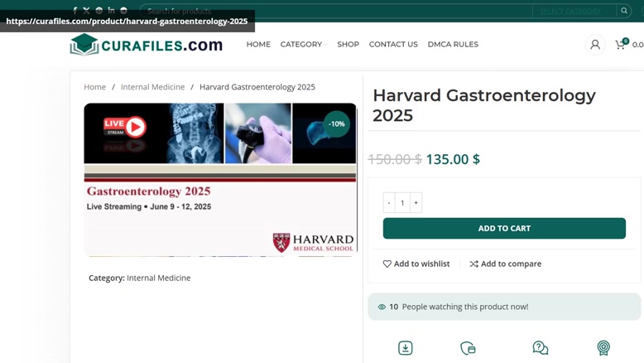The height and width of the screenshot is (363, 644).
Task: Click the quantity number field
Action: coord(402,203)
